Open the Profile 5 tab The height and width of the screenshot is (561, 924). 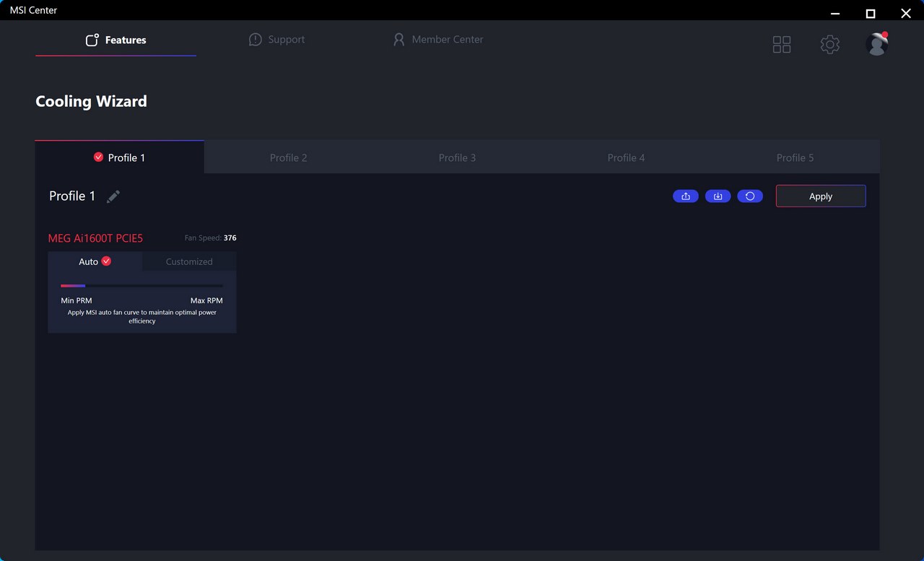pyautogui.click(x=795, y=157)
